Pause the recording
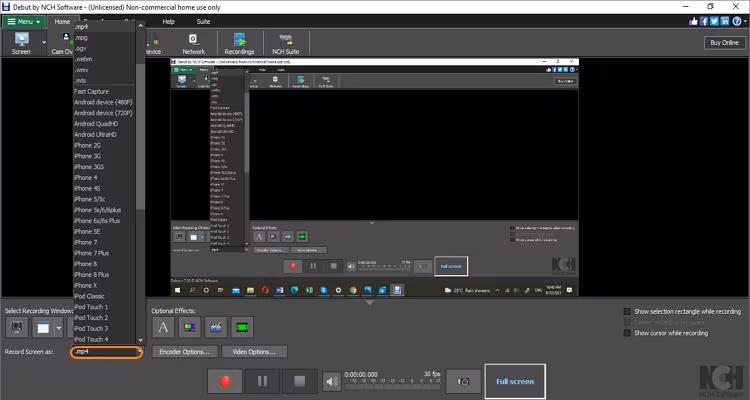This screenshot has height=400, width=750. click(x=262, y=381)
